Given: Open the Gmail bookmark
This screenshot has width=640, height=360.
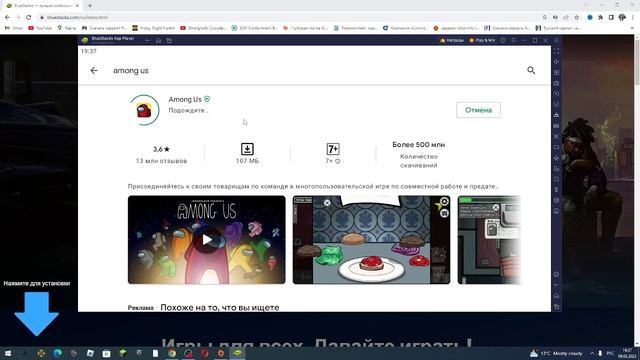Looking at the screenshot, I should coord(13,28).
